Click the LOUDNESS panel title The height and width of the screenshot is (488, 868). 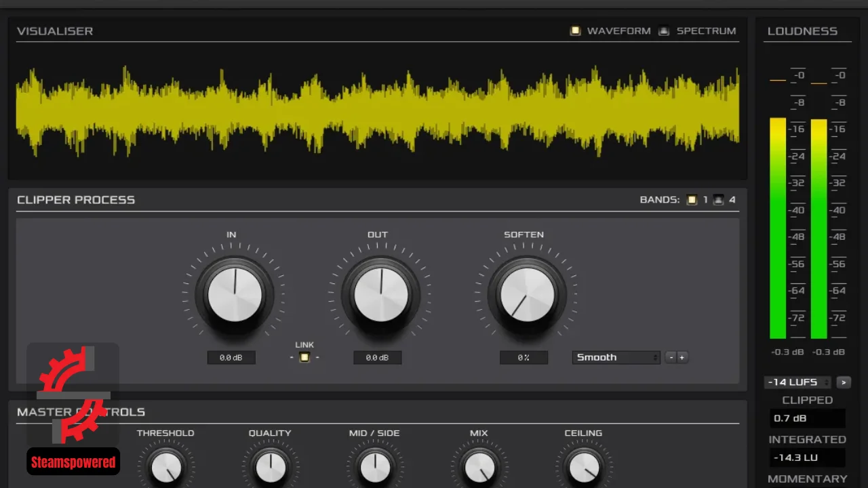(802, 31)
